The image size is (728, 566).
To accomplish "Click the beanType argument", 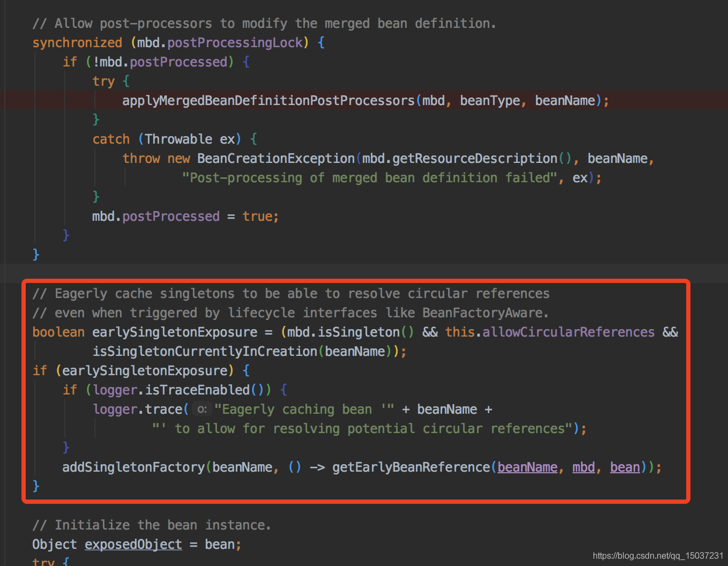I will (x=490, y=101).
